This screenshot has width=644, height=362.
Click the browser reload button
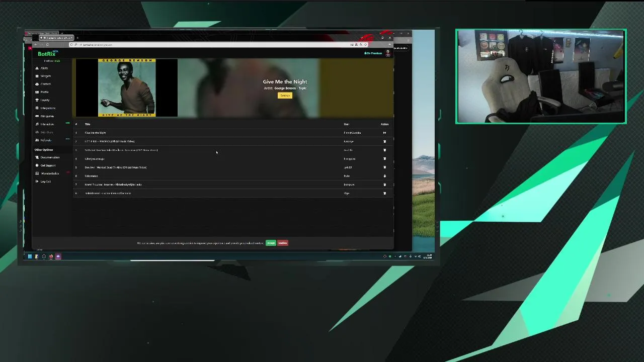[47, 44]
